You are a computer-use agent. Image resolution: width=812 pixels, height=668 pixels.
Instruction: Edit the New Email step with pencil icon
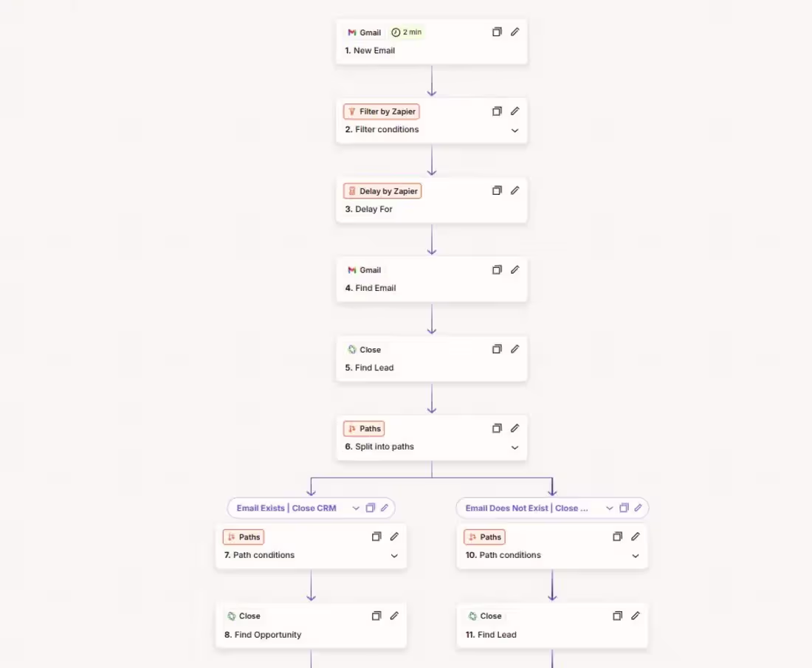point(515,32)
